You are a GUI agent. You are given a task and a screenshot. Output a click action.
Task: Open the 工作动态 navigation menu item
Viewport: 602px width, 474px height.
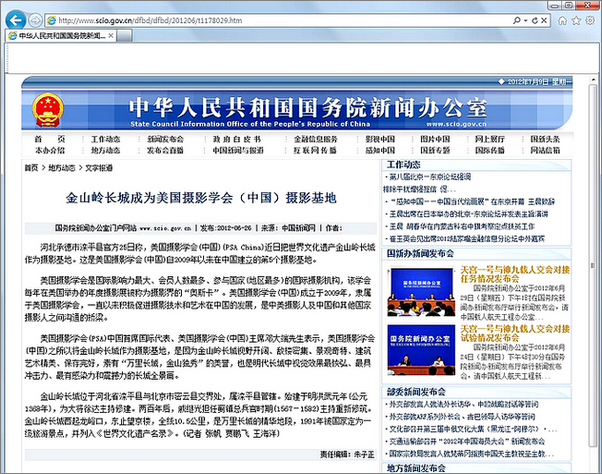coord(105,138)
